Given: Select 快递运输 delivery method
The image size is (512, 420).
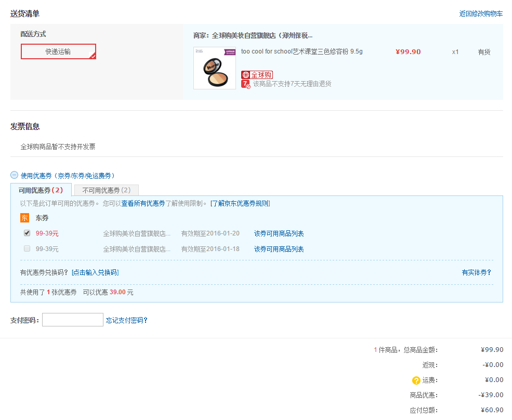Looking at the screenshot, I should pyautogui.click(x=58, y=51).
